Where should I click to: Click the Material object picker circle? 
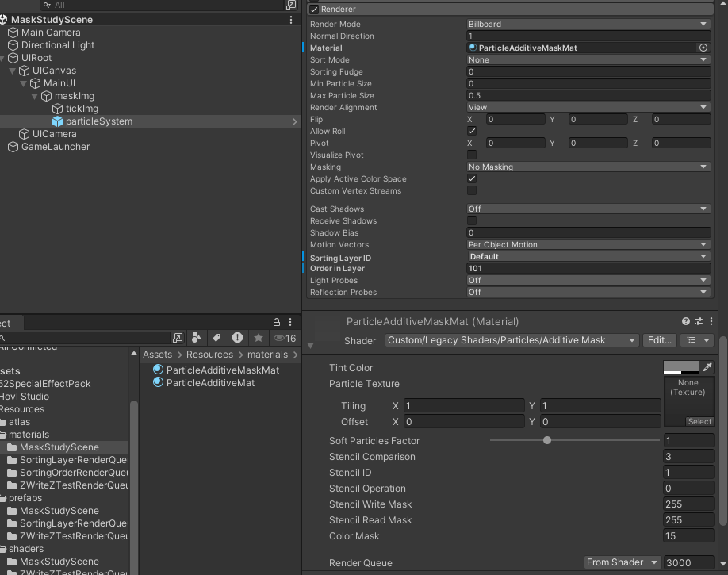point(703,48)
